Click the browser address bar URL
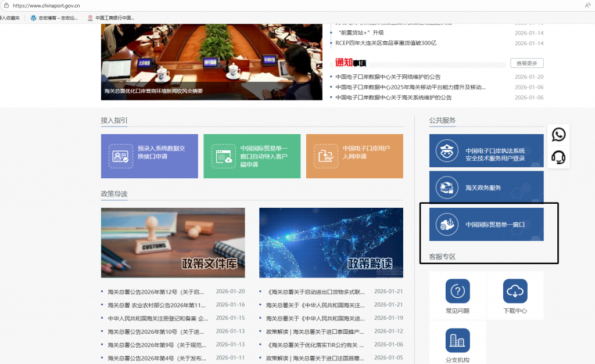Image resolution: width=595 pixels, height=364 pixels. [x=46, y=5]
